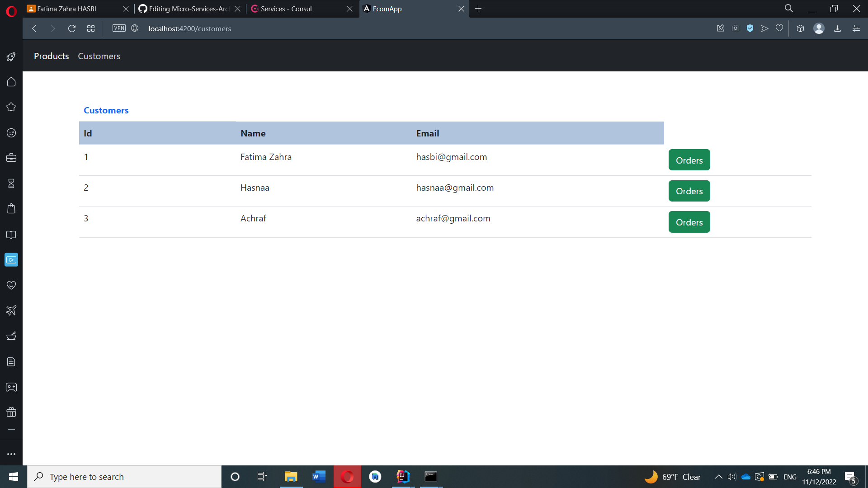This screenshot has height=488, width=868.
Task: Click Orders button for customer Achraf
Action: pyautogui.click(x=689, y=222)
